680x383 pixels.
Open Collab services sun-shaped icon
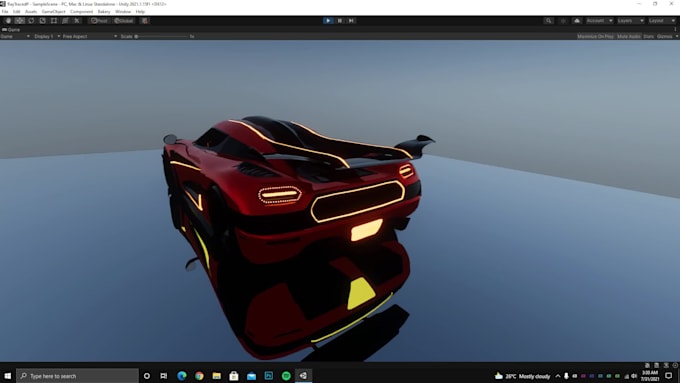(x=563, y=20)
